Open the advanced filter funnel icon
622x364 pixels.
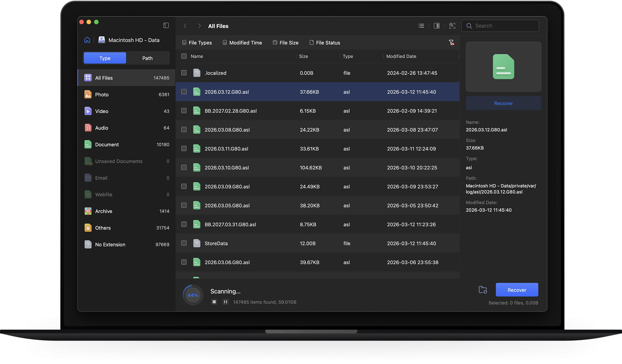[451, 42]
